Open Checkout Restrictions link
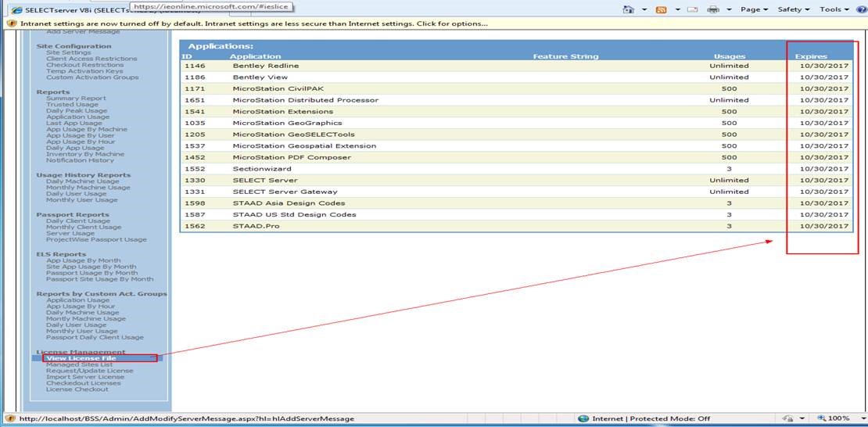868x427 pixels. pyautogui.click(x=85, y=65)
